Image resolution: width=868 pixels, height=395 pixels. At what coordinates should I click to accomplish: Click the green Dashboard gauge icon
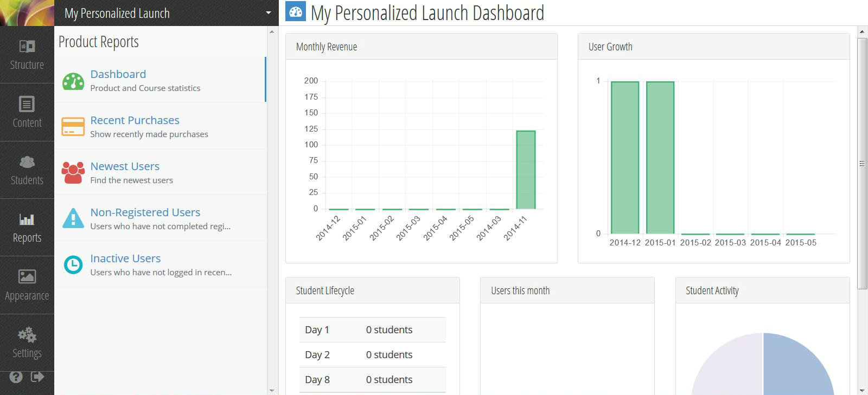click(x=73, y=81)
